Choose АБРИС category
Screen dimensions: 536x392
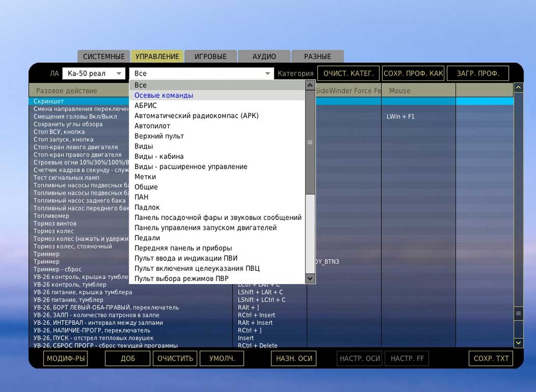(217, 106)
